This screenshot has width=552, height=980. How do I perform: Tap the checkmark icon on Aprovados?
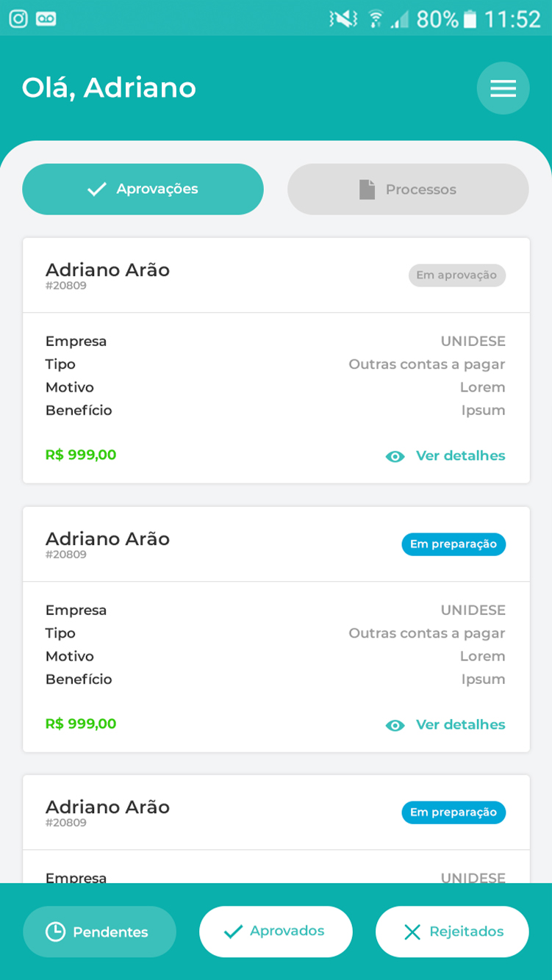[x=233, y=932]
